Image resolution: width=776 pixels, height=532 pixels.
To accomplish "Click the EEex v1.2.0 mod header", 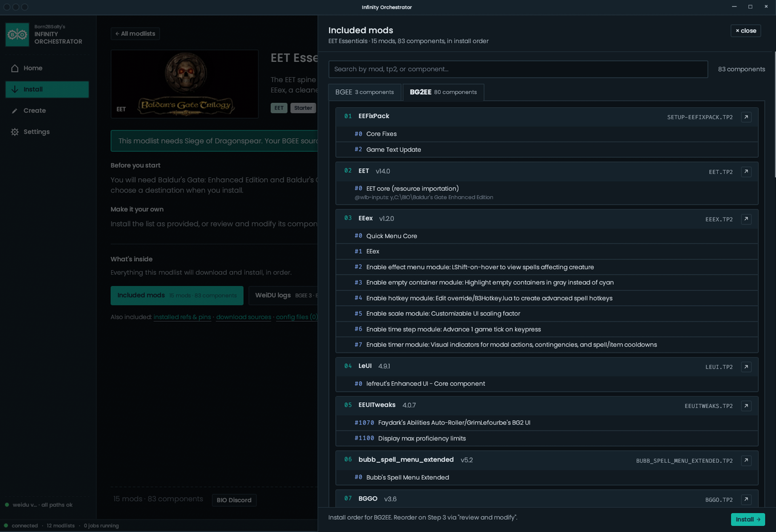I will click(x=547, y=219).
